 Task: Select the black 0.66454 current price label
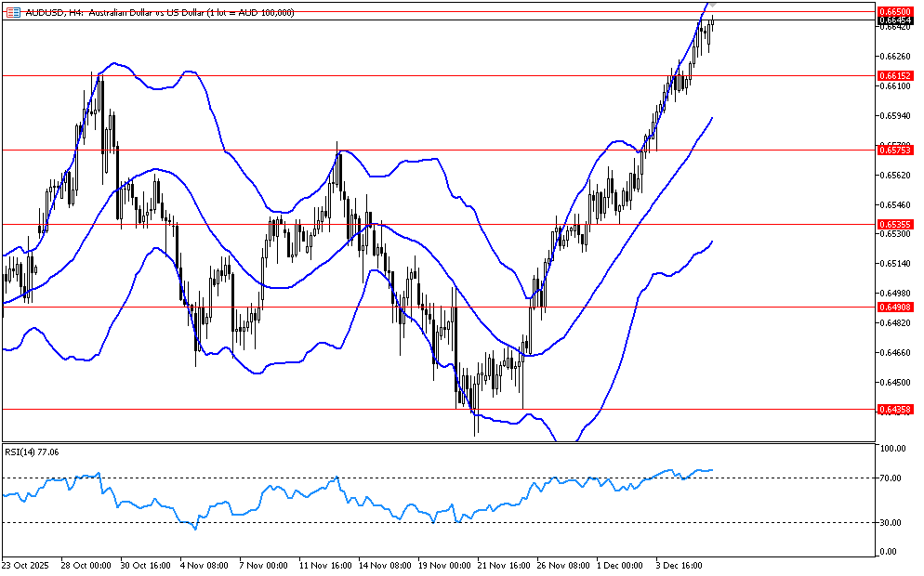pos(893,20)
